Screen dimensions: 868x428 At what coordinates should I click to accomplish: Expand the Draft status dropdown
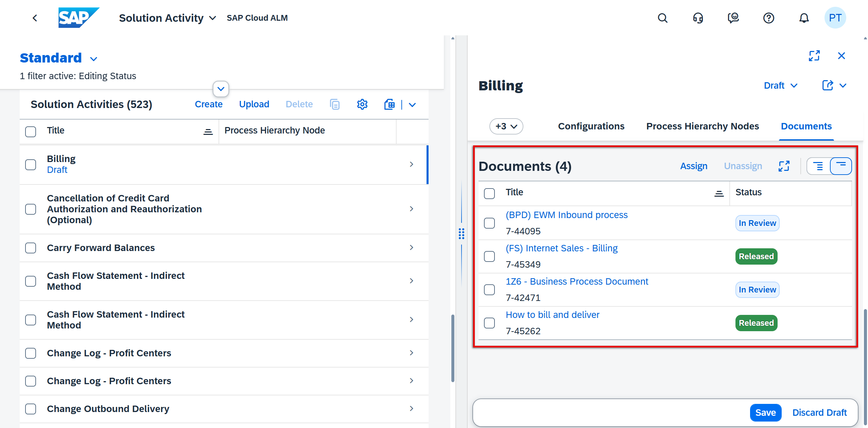point(780,86)
